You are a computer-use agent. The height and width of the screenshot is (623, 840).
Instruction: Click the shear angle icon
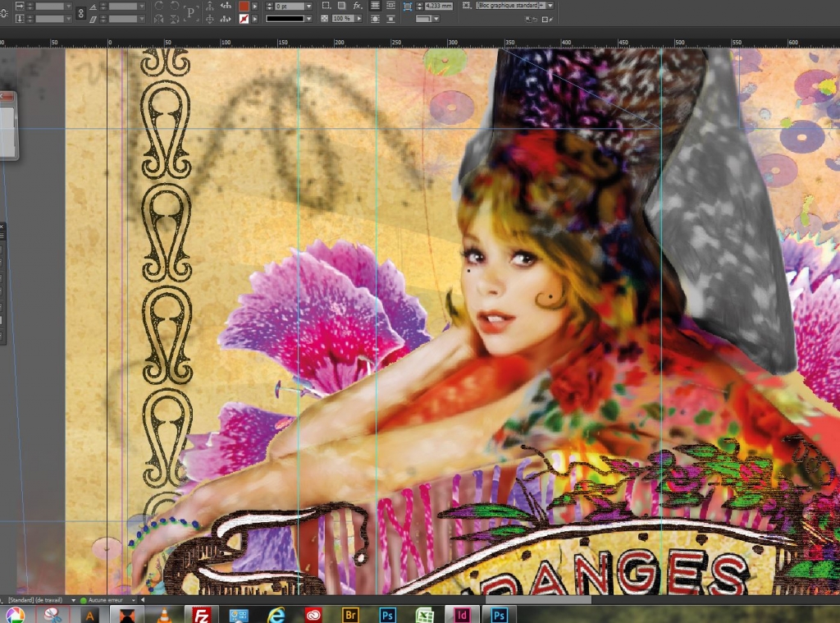pos(93,20)
